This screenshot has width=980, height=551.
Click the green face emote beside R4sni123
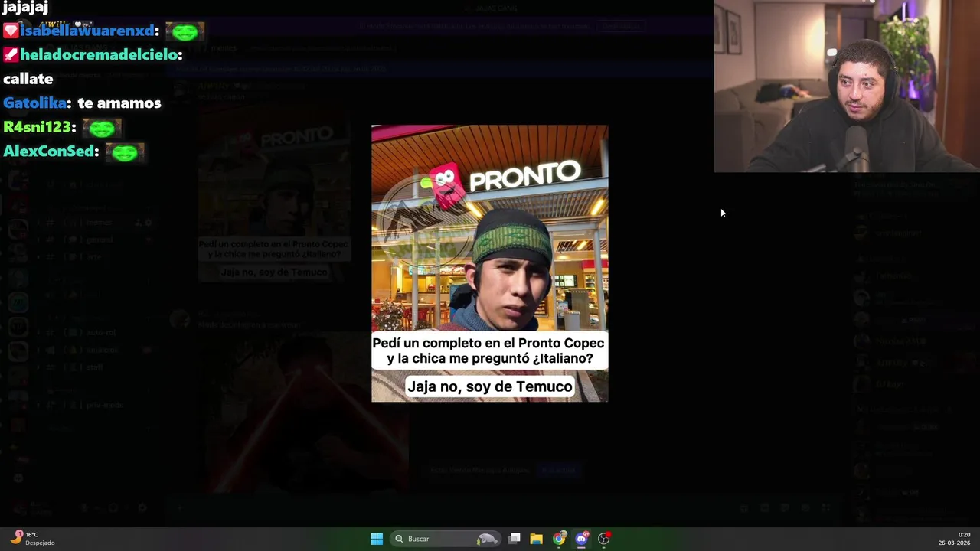(102, 129)
